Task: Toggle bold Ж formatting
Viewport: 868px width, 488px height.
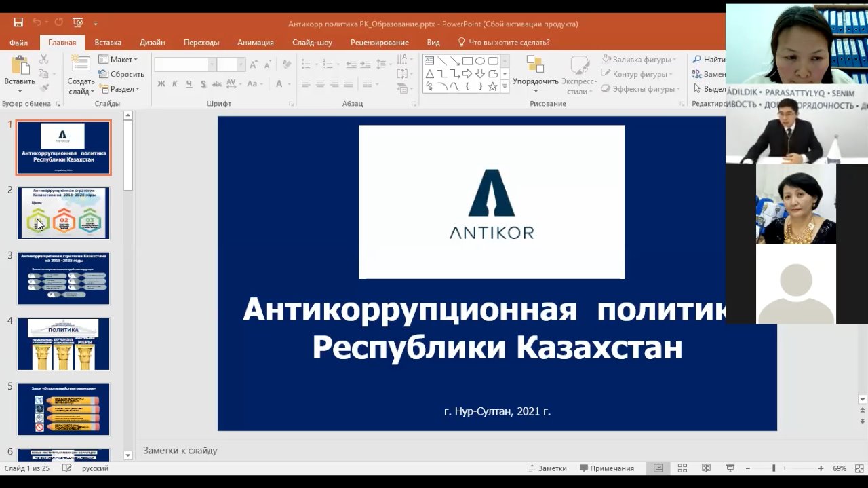Action: (x=161, y=84)
